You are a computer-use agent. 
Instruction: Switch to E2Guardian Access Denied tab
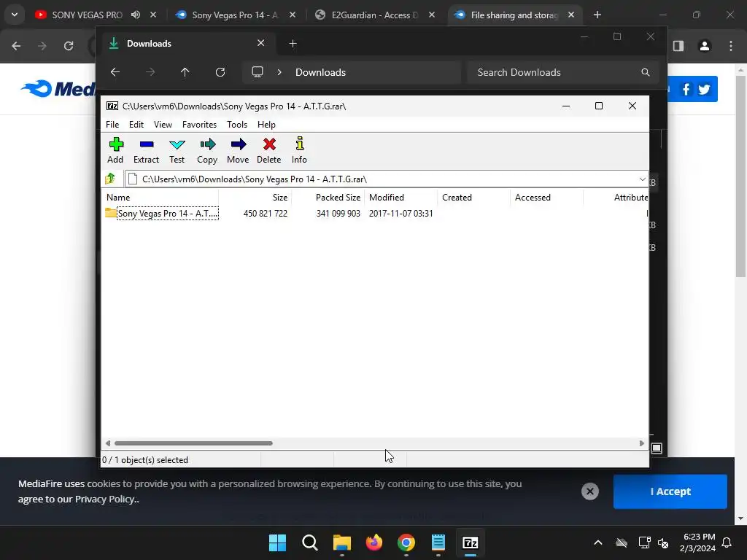[x=374, y=15]
